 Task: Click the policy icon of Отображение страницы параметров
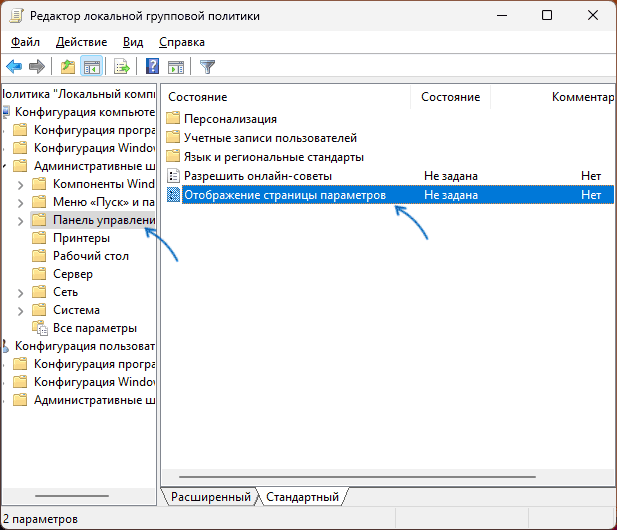click(x=173, y=194)
